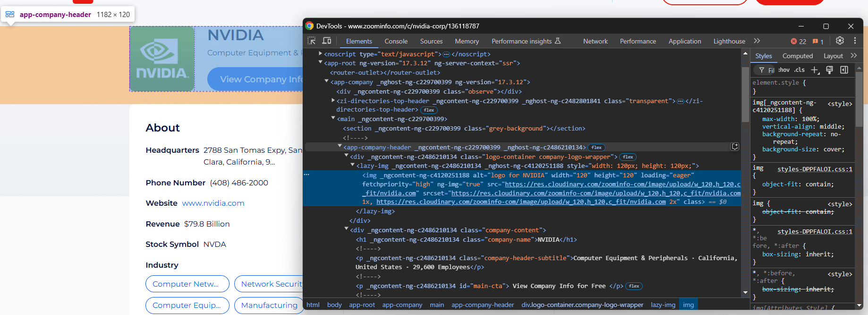The image size is (868, 315).
Task: Click the elements panel scroll-down arrow
Action: point(745,293)
